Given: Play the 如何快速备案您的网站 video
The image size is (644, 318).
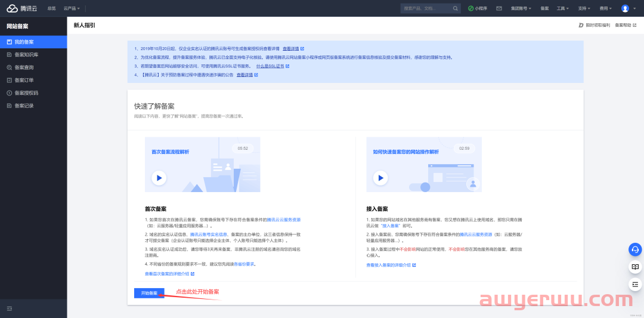Looking at the screenshot, I should point(380,178).
